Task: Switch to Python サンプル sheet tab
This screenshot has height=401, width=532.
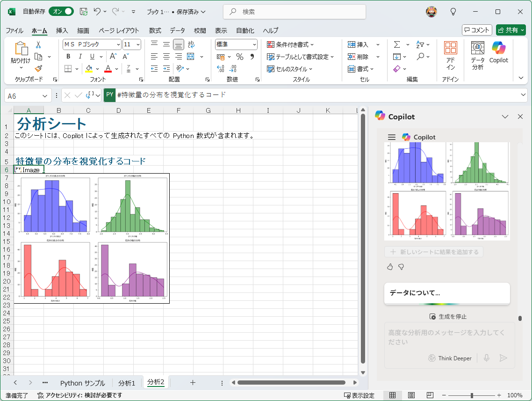Action: [x=82, y=383]
